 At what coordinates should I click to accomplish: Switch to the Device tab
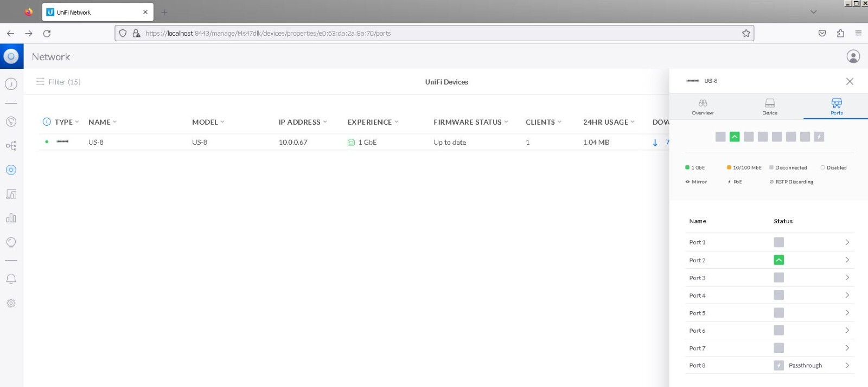(770, 107)
